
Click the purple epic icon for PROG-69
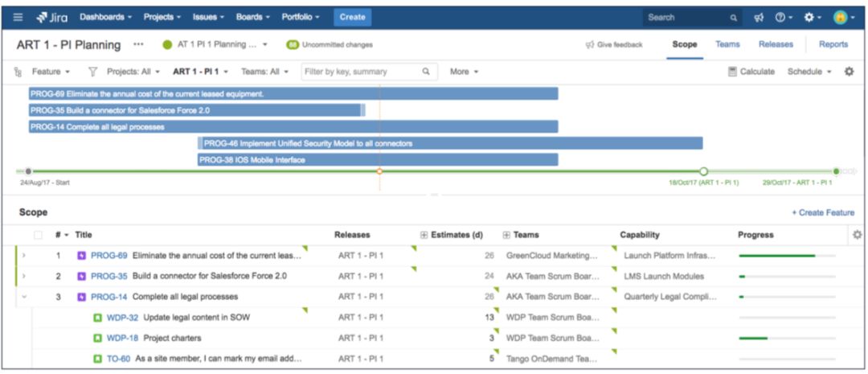(82, 256)
